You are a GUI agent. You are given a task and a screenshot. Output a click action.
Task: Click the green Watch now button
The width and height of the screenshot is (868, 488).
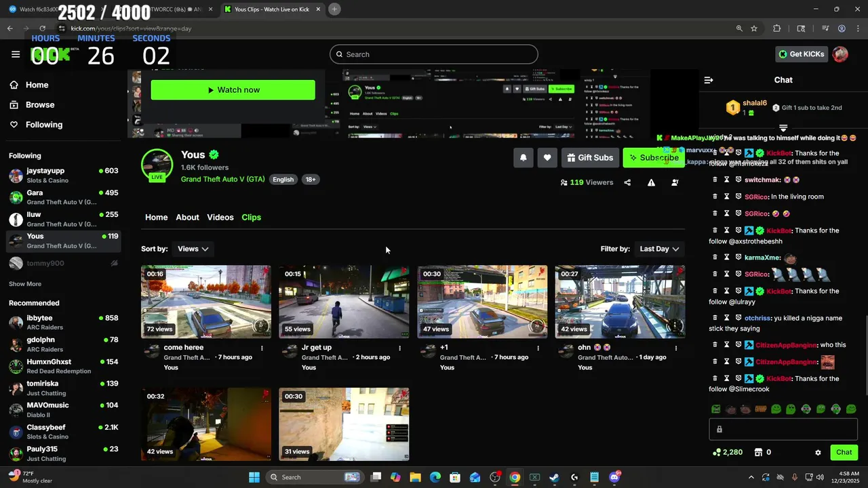point(233,90)
